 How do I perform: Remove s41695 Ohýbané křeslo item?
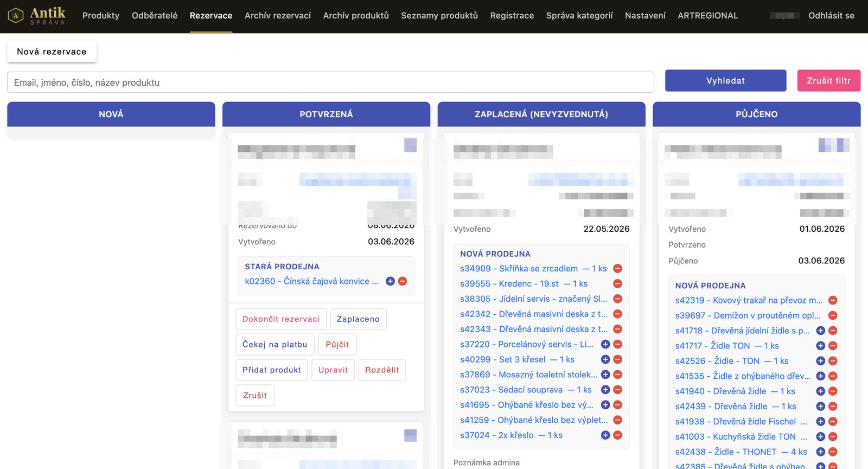tap(617, 405)
